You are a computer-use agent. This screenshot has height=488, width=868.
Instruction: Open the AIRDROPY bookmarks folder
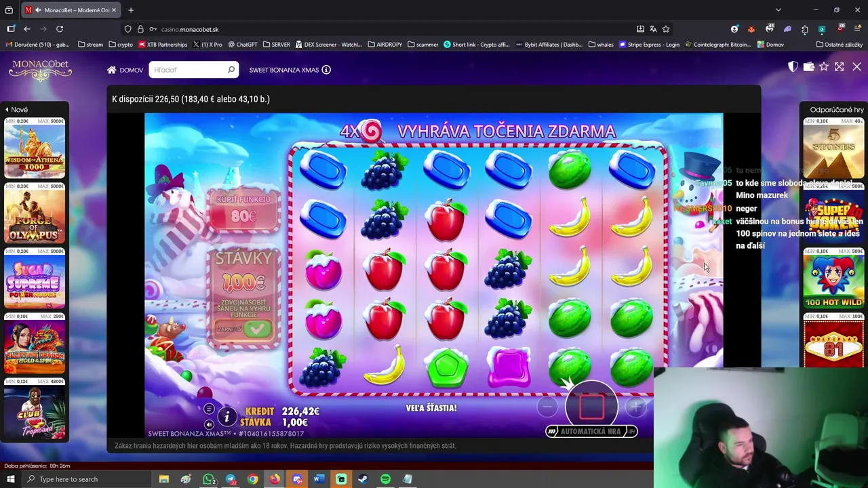[385, 45]
